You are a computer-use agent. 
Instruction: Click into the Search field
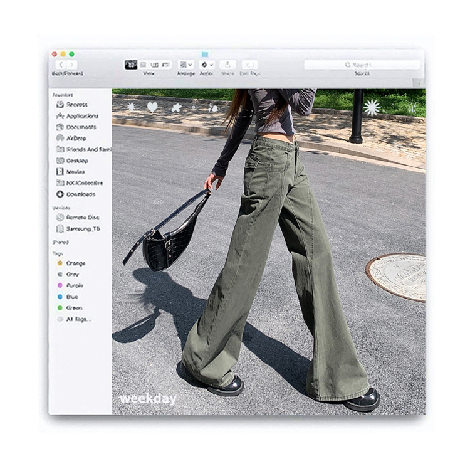tap(362, 65)
